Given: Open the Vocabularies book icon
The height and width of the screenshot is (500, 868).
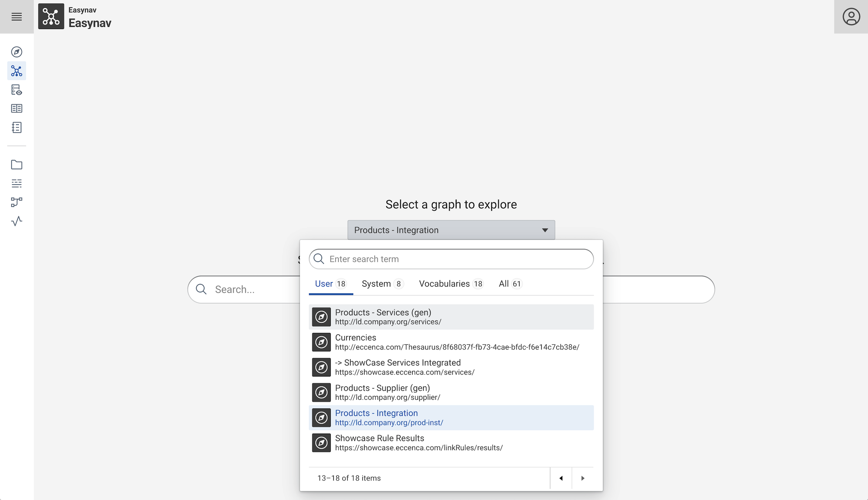Looking at the screenshot, I should tap(16, 108).
